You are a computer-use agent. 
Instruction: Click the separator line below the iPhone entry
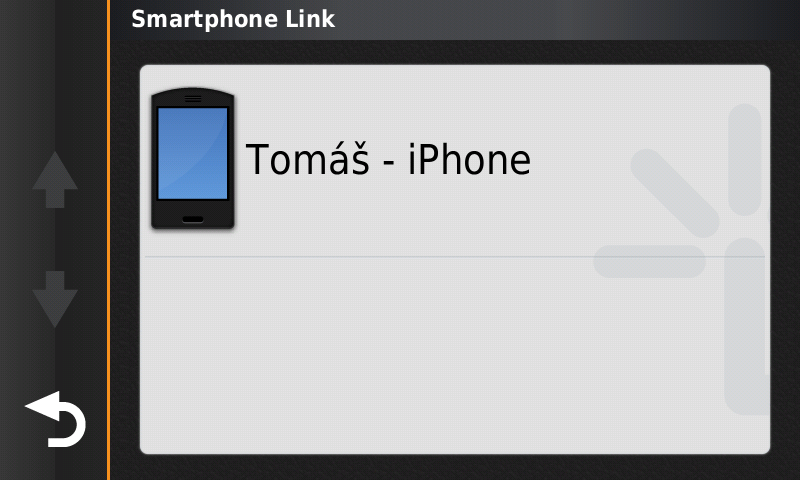455,257
